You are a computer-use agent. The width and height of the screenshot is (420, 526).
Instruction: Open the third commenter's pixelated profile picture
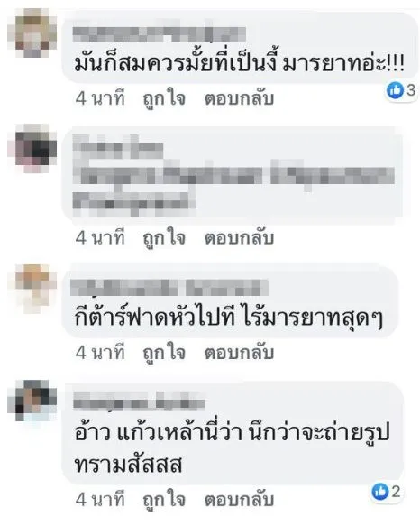pyautogui.click(x=32, y=289)
